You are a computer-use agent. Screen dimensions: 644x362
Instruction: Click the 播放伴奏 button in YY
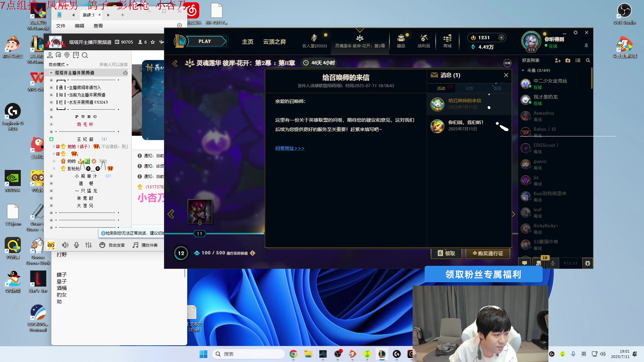pyautogui.click(x=145, y=245)
